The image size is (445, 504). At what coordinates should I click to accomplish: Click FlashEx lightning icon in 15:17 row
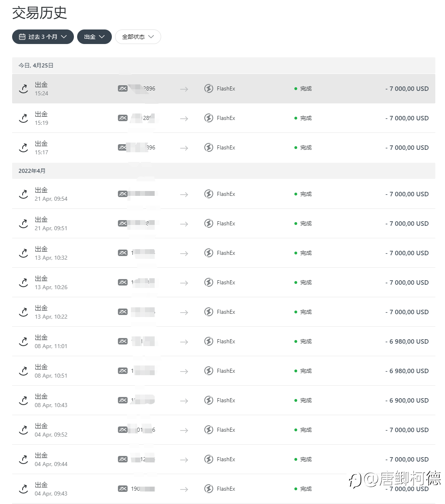pos(209,147)
